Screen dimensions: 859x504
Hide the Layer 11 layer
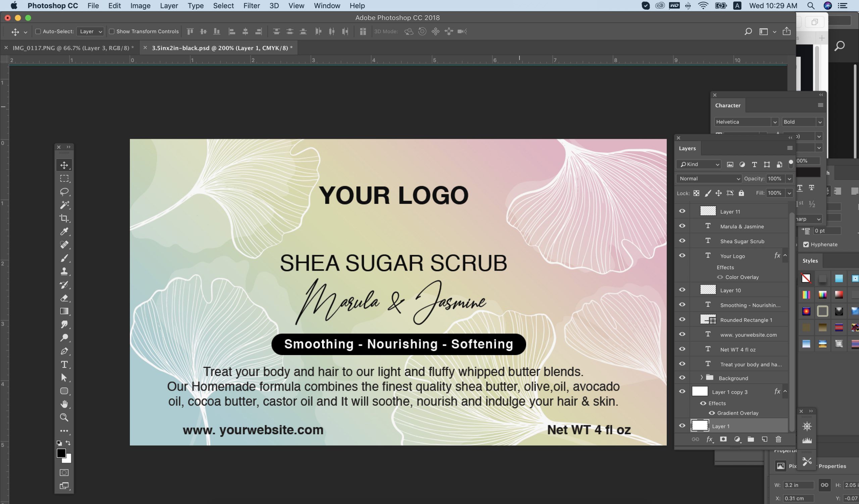682,211
